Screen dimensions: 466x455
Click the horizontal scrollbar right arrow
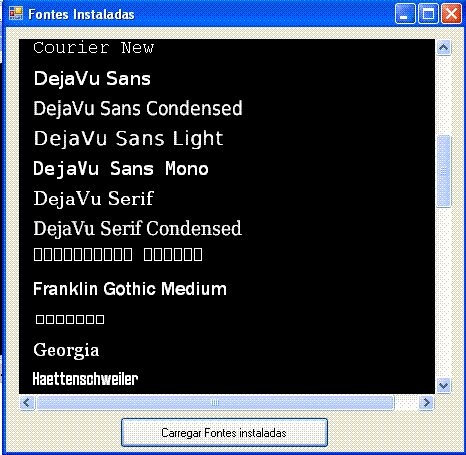coord(426,403)
